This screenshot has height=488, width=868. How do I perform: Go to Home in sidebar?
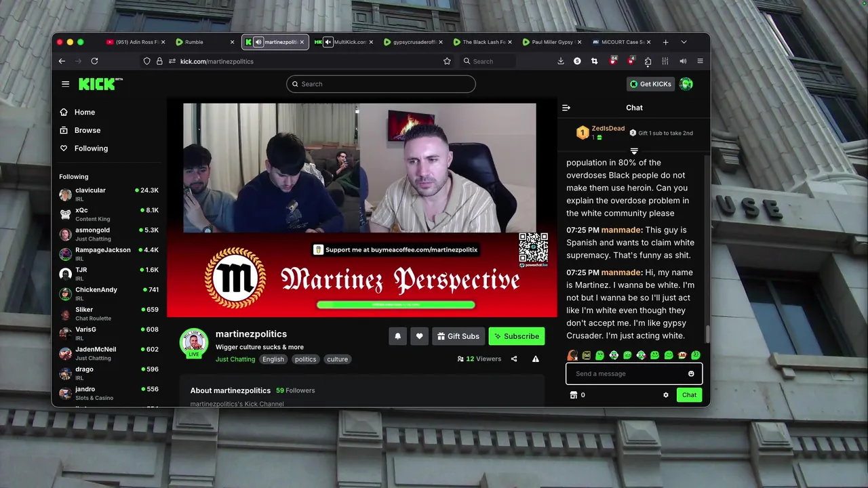click(x=84, y=113)
